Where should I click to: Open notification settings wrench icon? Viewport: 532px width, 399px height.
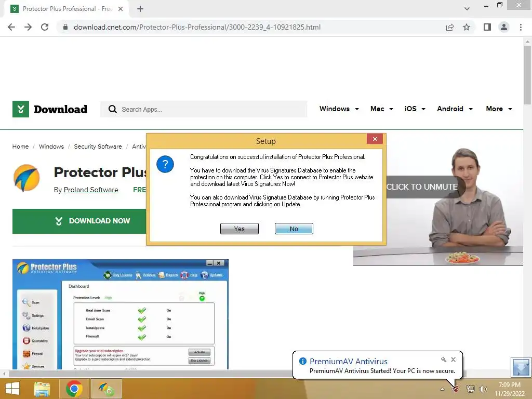pyautogui.click(x=444, y=360)
